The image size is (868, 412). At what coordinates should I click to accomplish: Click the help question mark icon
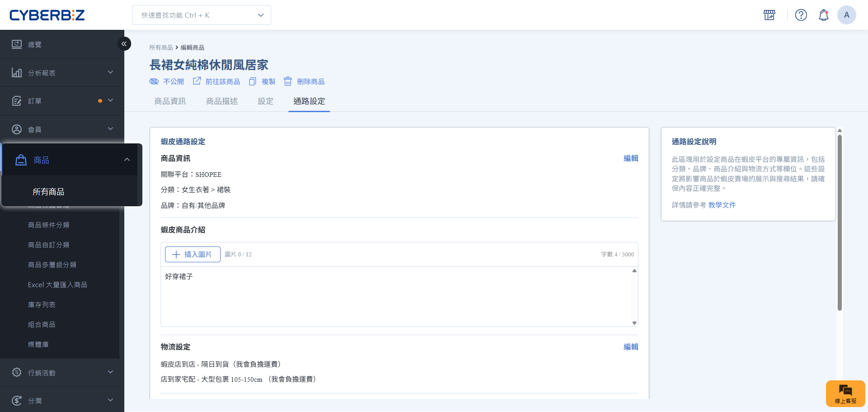pos(801,15)
